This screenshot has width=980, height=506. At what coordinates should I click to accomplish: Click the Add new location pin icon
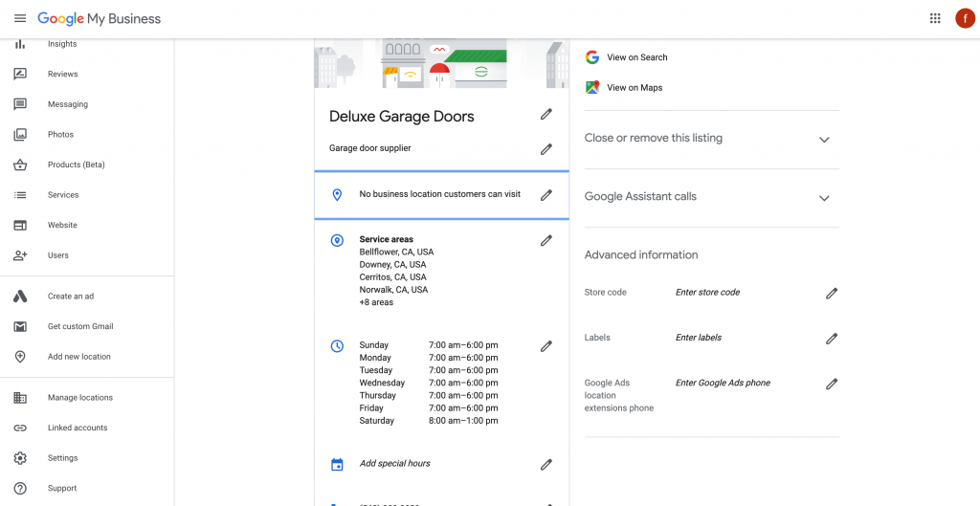pyautogui.click(x=20, y=357)
